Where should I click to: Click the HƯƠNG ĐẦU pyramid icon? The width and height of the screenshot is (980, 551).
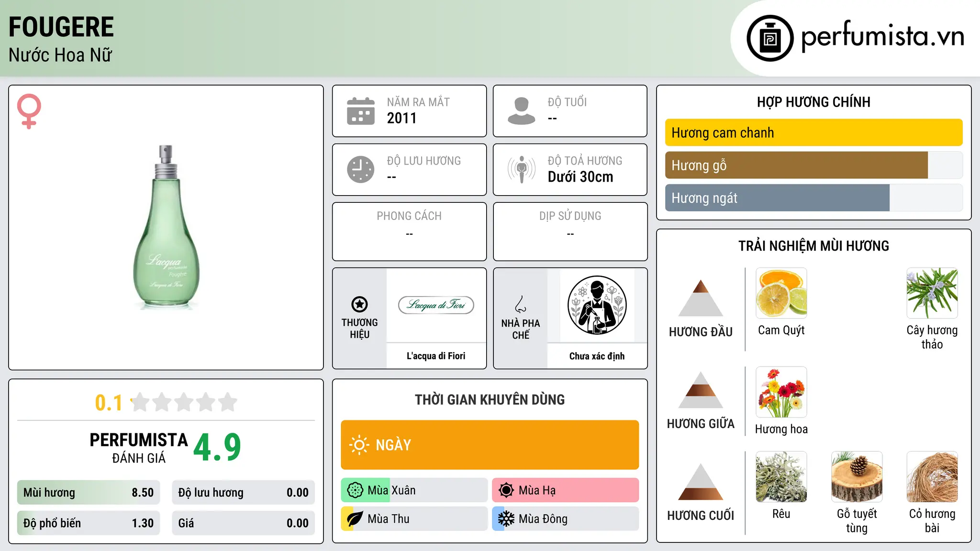coord(701,298)
